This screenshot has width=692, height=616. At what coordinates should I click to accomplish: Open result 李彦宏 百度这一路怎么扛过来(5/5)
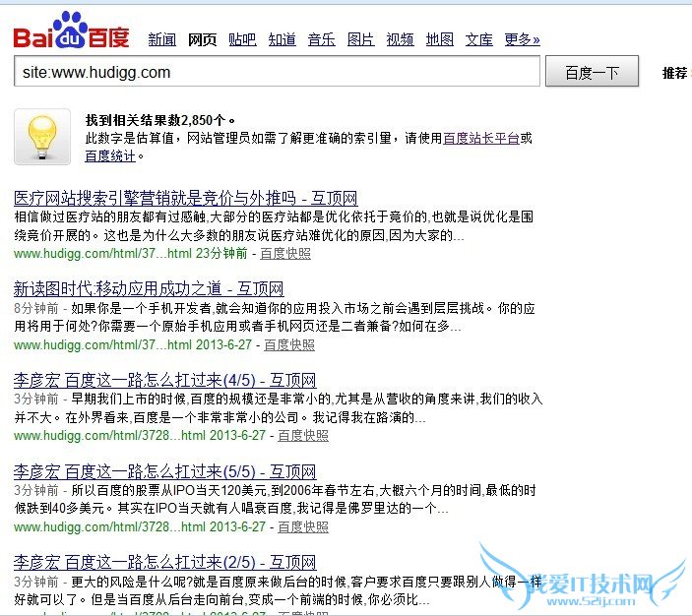(x=165, y=471)
